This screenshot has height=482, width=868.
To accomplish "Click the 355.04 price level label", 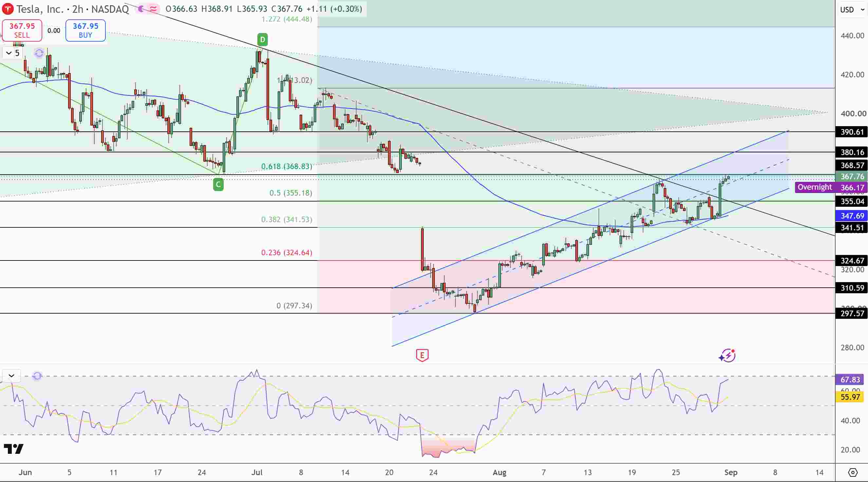I will [852, 202].
